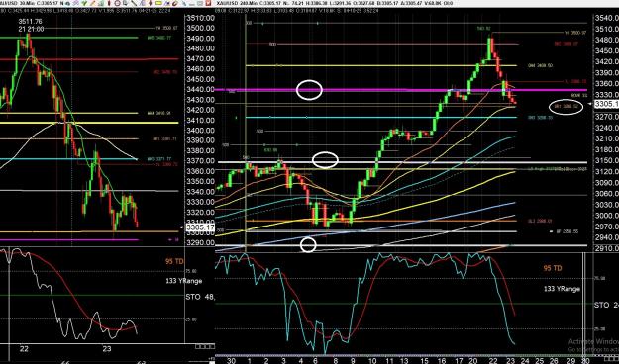This screenshot has width=619, height=364.
Task: Click the 3305.17 price tag on left chart
Action: tap(200, 227)
